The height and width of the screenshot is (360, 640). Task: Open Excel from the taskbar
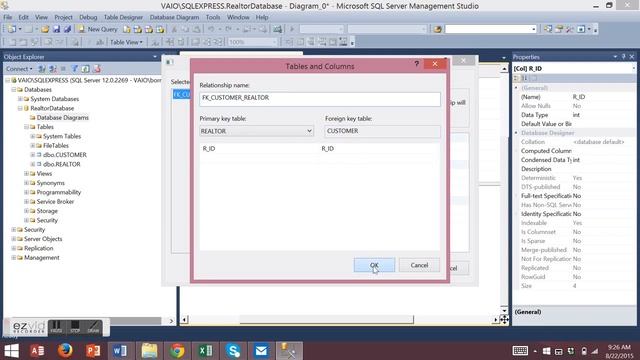pyautogui.click(x=205, y=351)
